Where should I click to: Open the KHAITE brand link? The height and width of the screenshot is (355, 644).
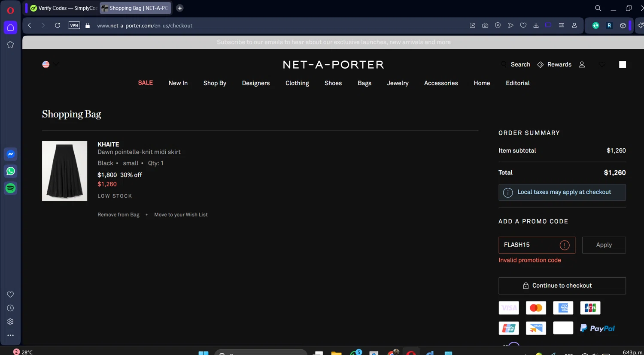108,144
